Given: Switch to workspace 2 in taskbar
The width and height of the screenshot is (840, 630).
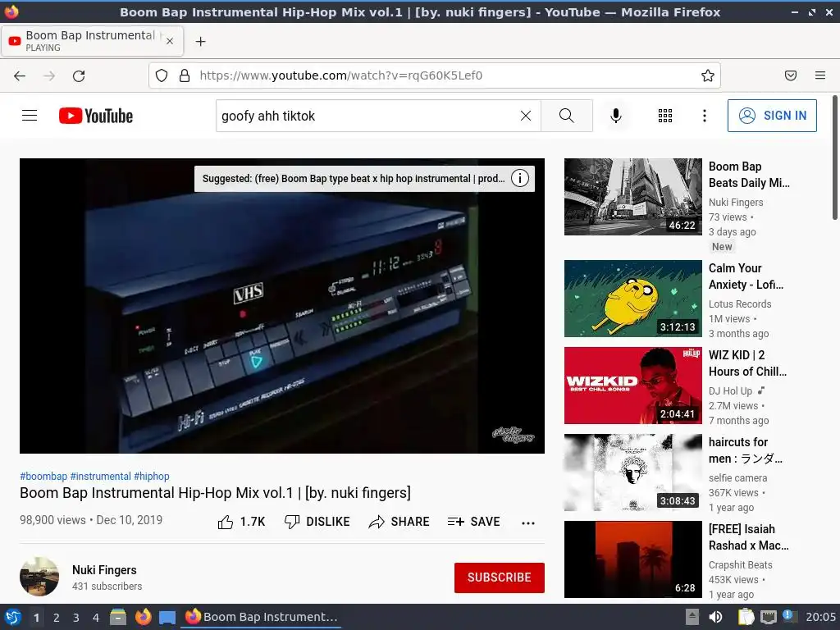Looking at the screenshot, I should [57, 618].
